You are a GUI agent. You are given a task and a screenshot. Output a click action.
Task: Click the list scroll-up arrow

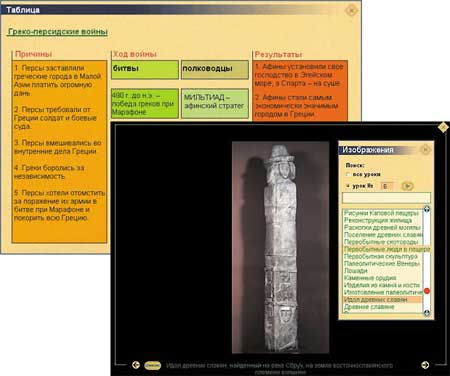(x=426, y=209)
